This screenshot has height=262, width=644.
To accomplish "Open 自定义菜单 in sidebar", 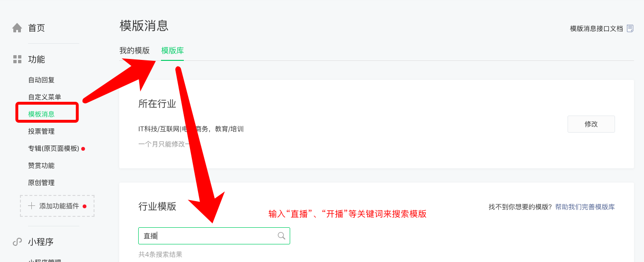I will (x=45, y=97).
